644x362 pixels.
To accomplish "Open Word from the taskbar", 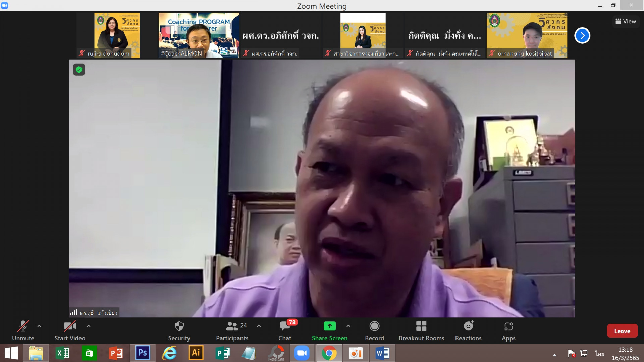I will coord(382,353).
